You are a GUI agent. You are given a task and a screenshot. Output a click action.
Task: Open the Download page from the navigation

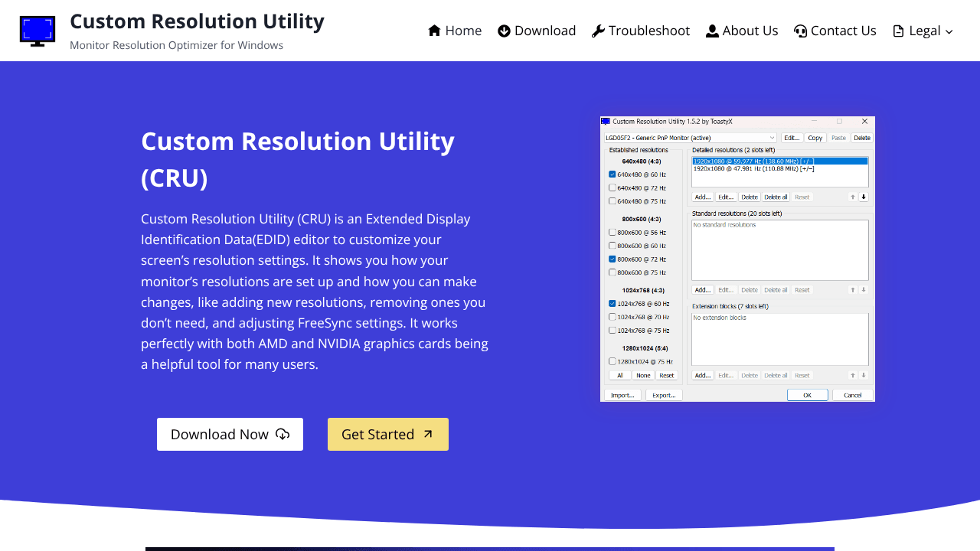[537, 31]
